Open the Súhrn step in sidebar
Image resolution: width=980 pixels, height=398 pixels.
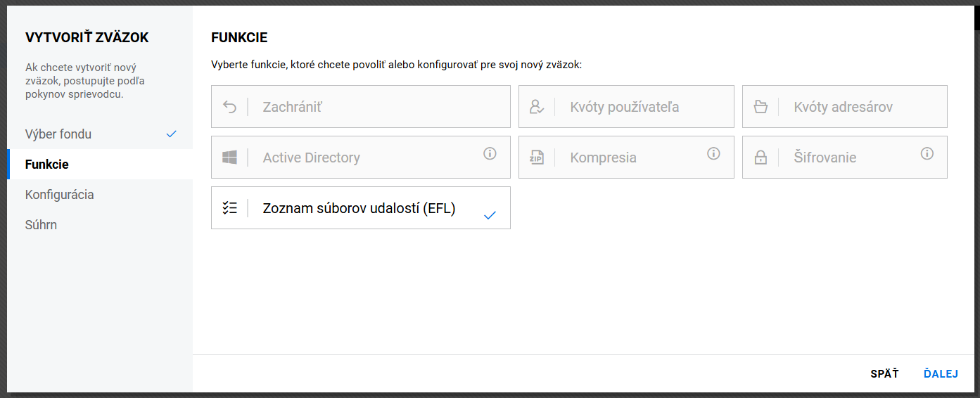coord(41,225)
